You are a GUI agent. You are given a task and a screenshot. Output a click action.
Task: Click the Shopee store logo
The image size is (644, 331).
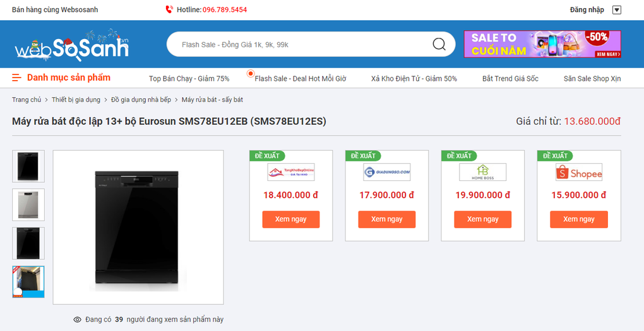point(579,172)
